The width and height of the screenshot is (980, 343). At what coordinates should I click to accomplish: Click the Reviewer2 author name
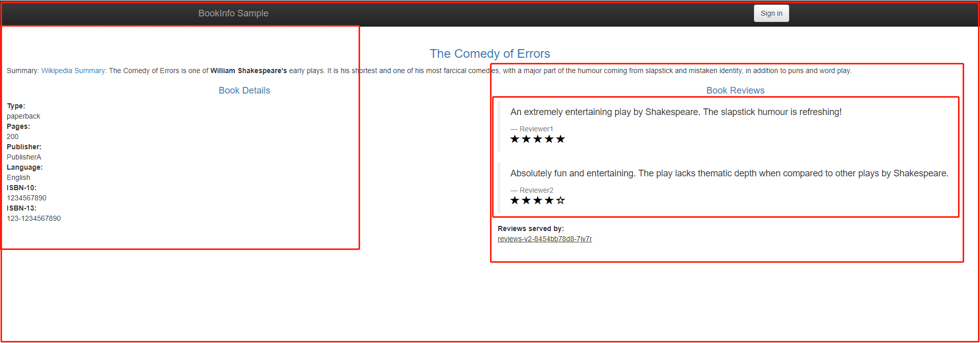click(536, 190)
